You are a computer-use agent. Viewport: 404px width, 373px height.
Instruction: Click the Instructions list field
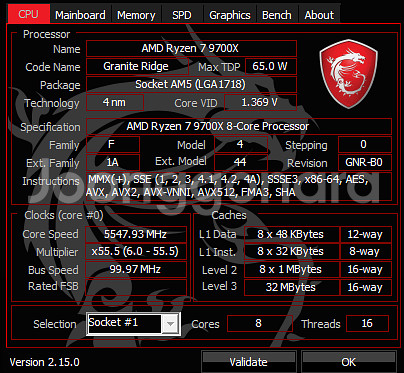pyautogui.click(x=239, y=186)
